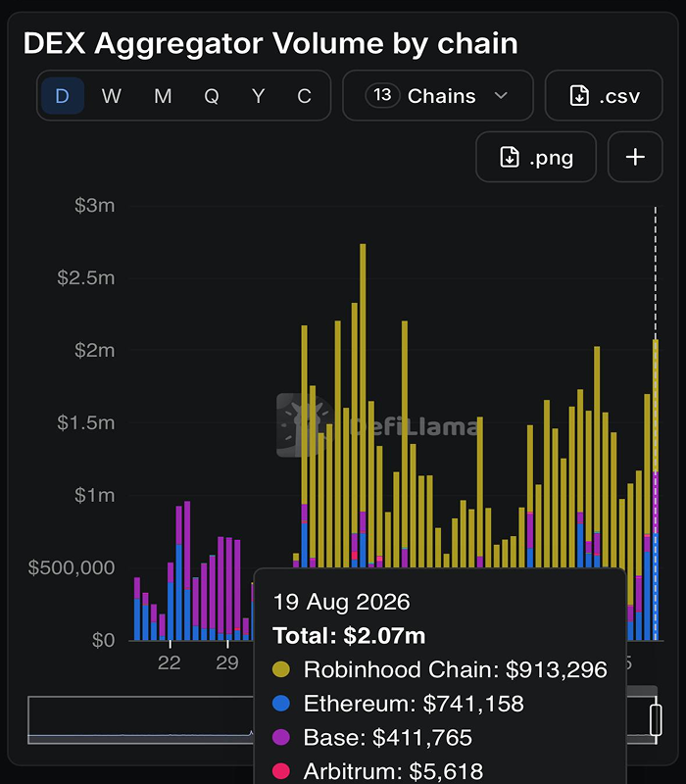The height and width of the screenshot is (784, 686).
Task: Switch to weekly W interval
Action: pyautogui.click(x=112, y=95)
